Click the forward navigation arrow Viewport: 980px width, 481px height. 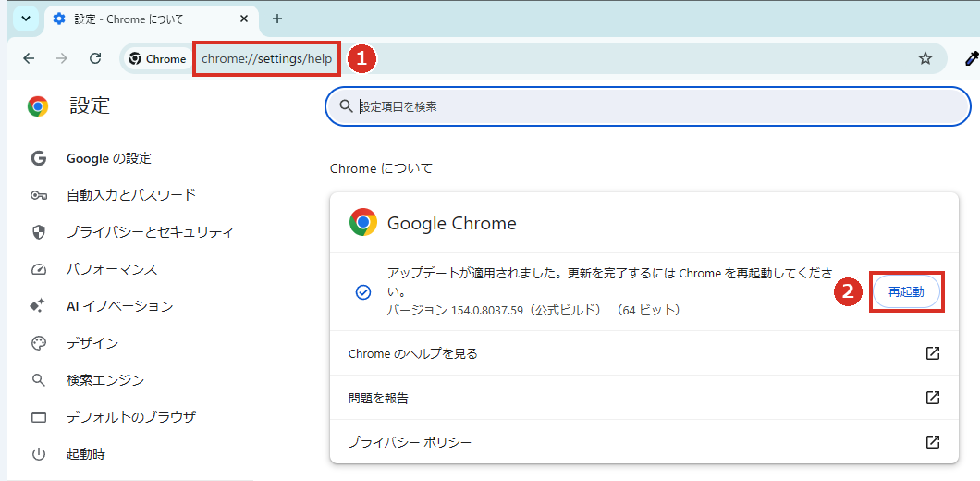(x=62, y=59)
